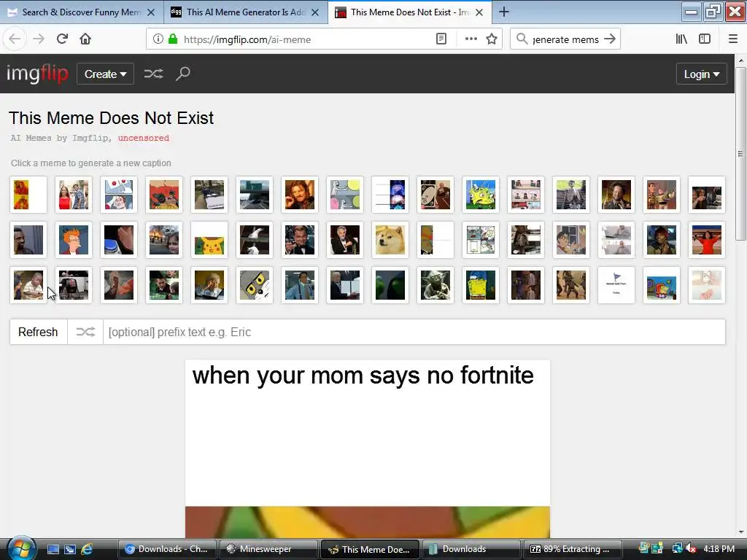Select Most Interesting Man thumbnail

(345, 240)
